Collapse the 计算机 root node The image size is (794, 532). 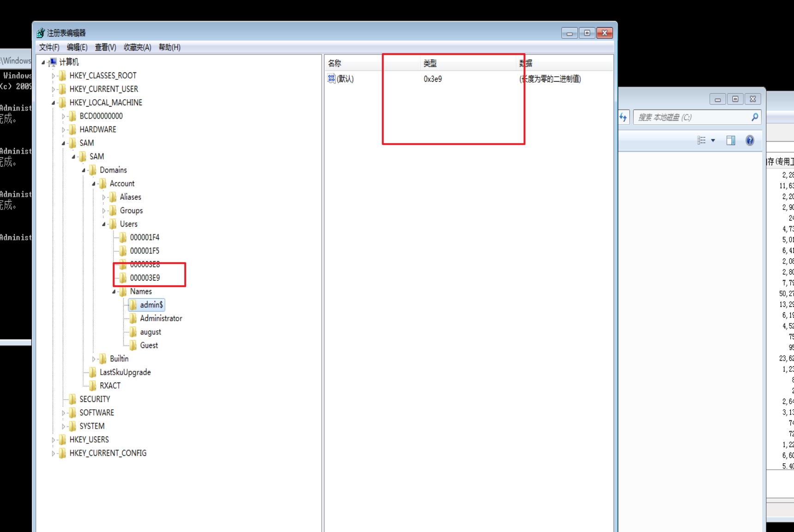[x=43, y=62]
